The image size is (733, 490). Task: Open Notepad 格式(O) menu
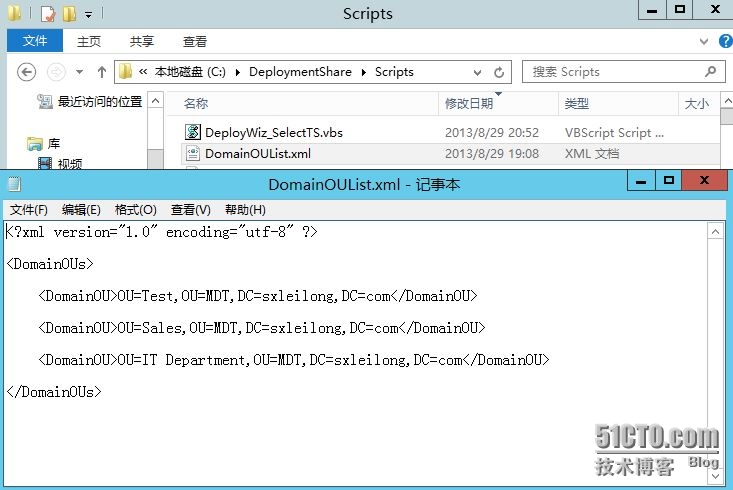136,209
